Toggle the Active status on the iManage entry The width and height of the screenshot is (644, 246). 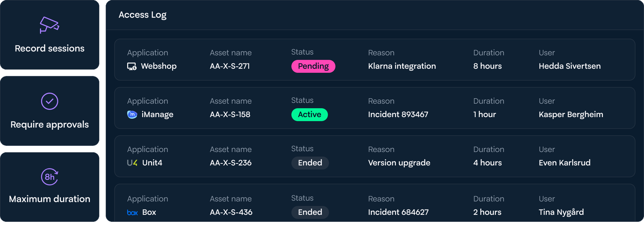click(x=309, y=114)
